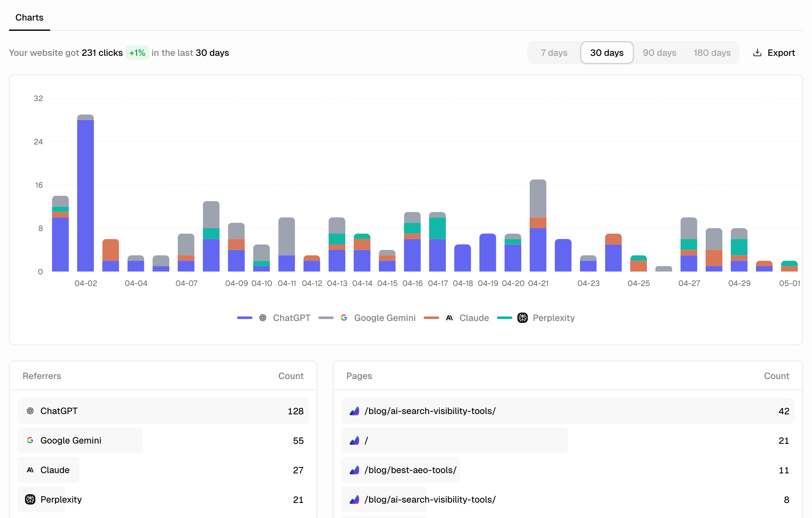
Task: Click the ChatGPT icon in chart legend
Action: (x=263, y=318)
